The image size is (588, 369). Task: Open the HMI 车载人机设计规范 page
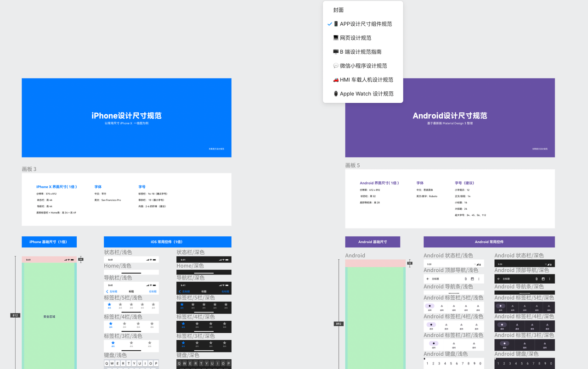click(x=363, y=79)
